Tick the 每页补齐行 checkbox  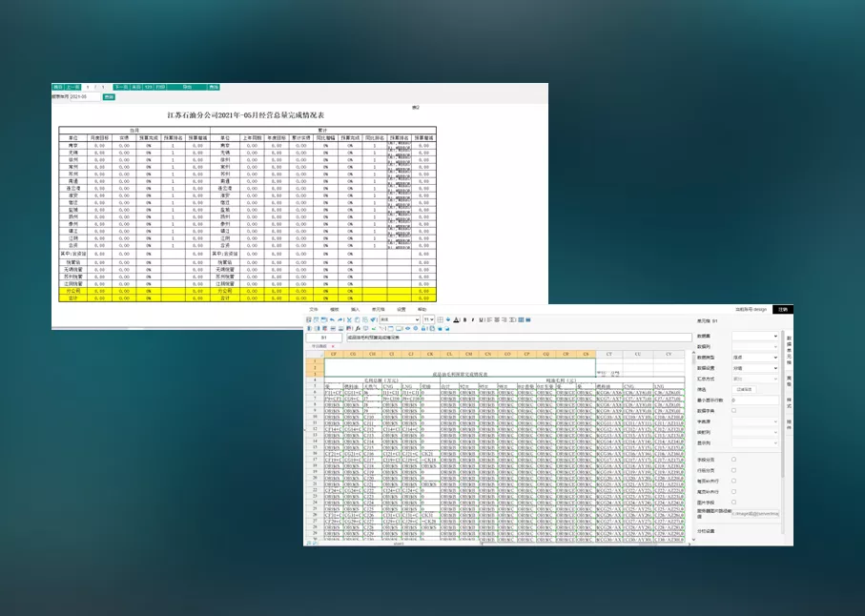[733, 481]
